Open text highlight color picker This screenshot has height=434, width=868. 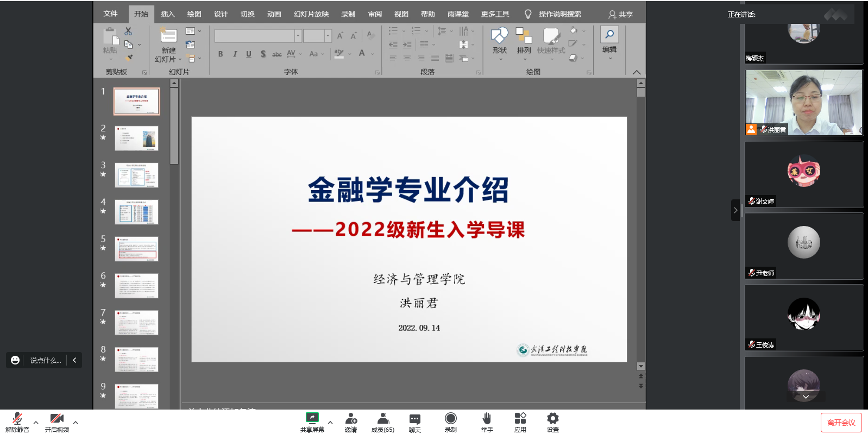click(339, 53)
